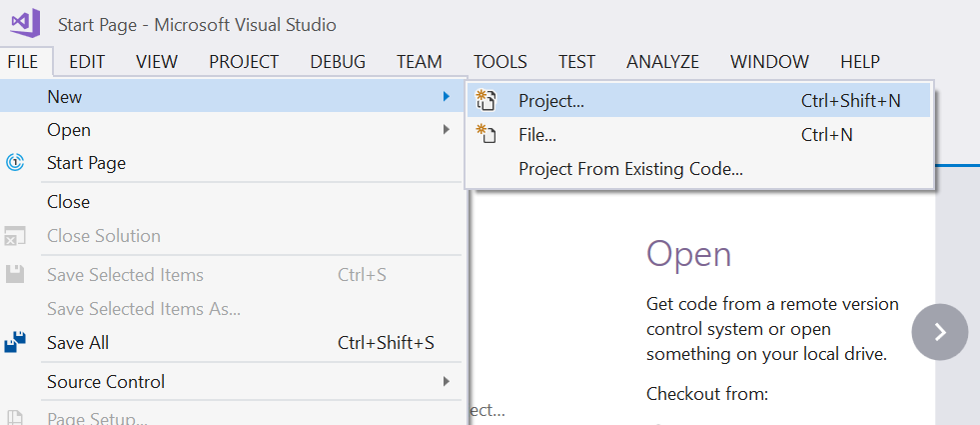The width and height of the screenshot is (980, 425).
Task: Open the TEST menu
Action: [x=576, y=61]
